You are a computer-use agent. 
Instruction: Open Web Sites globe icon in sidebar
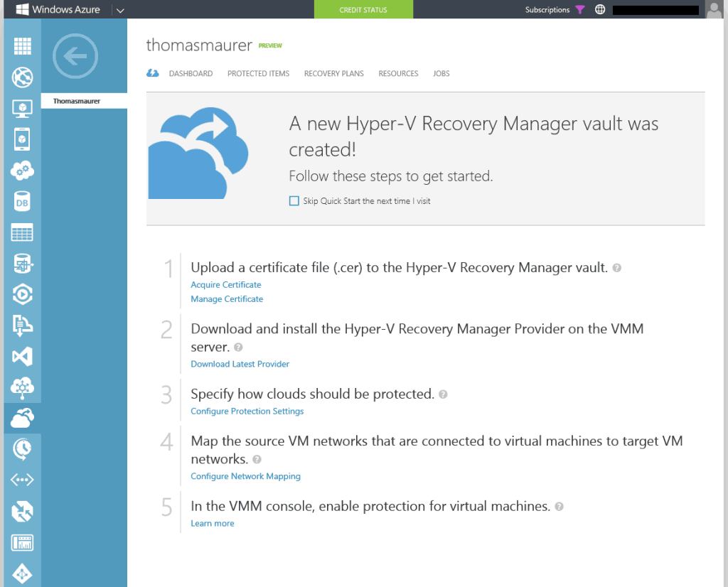click(22, 77)
